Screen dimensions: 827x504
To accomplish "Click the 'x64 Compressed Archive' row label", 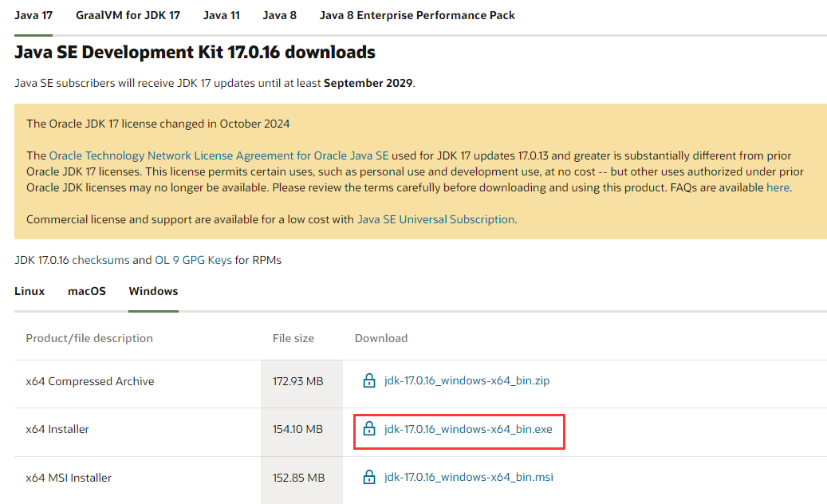I will point(89,381).
